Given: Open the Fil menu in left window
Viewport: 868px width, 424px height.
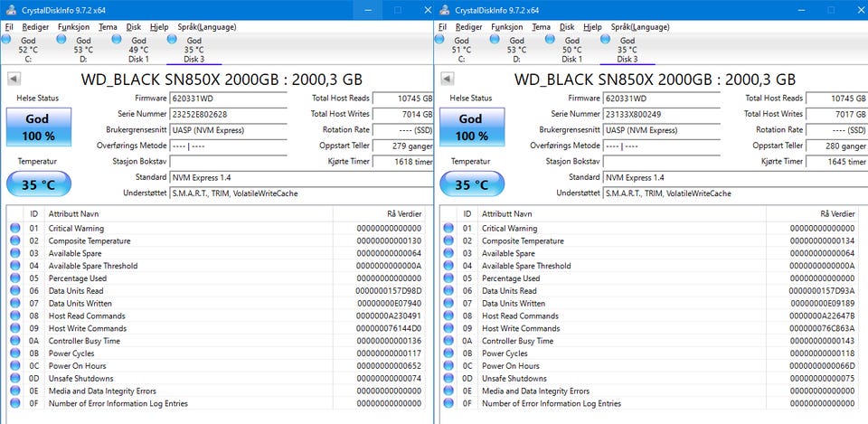Looking at the screenshot, I should pos(9,27).
